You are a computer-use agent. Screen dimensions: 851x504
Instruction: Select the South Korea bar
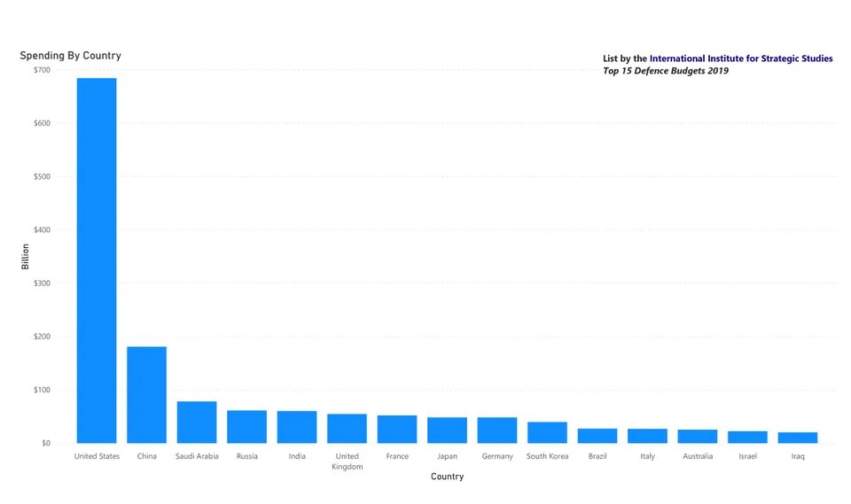coord(547,432)
